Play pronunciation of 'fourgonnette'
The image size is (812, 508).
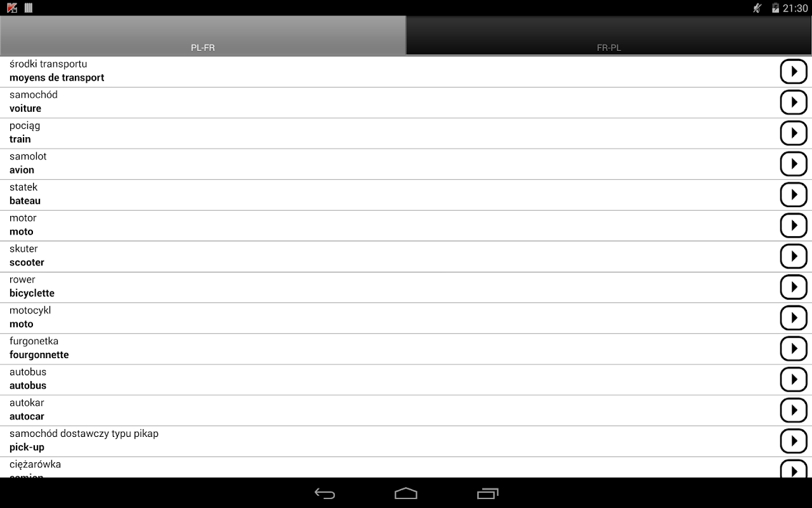(x=794, y=349)
